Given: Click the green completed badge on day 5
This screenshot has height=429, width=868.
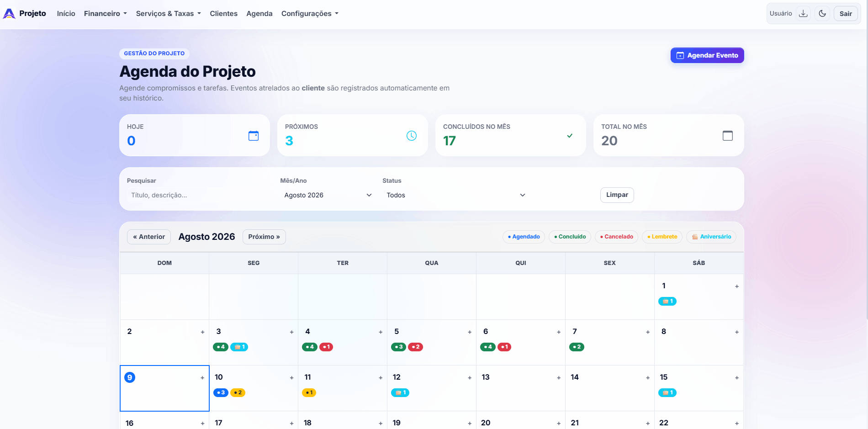Looking at the screenshot, I should (x=399, y=347).
